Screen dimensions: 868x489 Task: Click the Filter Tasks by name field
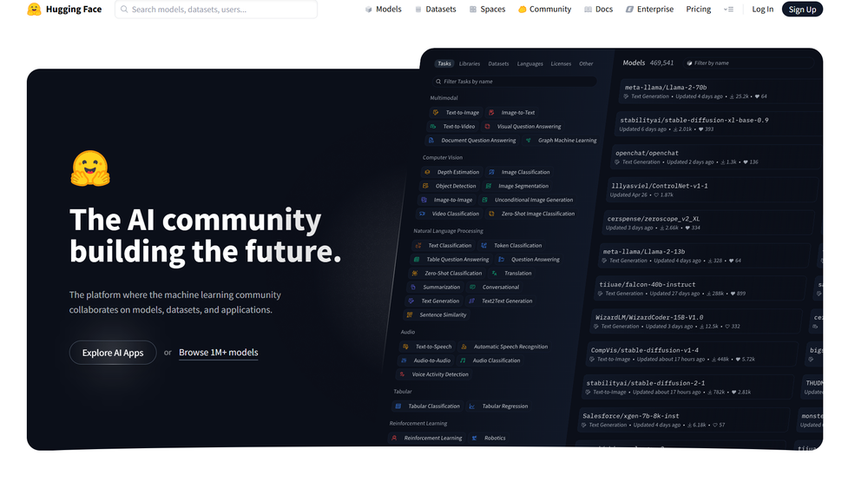tap(514, 82)
